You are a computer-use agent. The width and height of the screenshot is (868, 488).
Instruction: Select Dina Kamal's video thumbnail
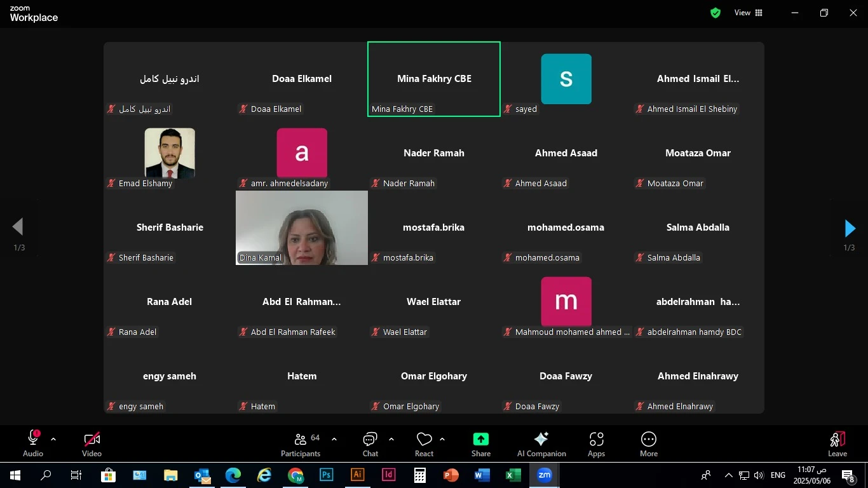click(302, 227)
